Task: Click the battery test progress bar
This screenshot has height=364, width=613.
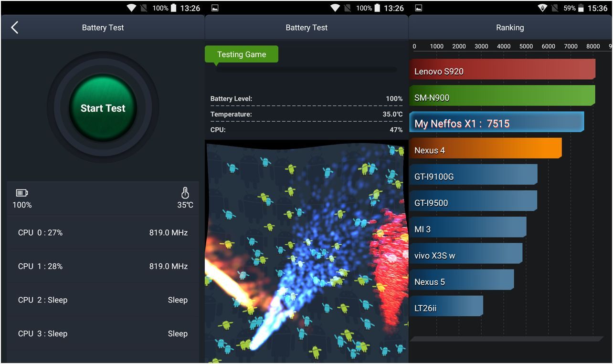Action: pos(306,69)
